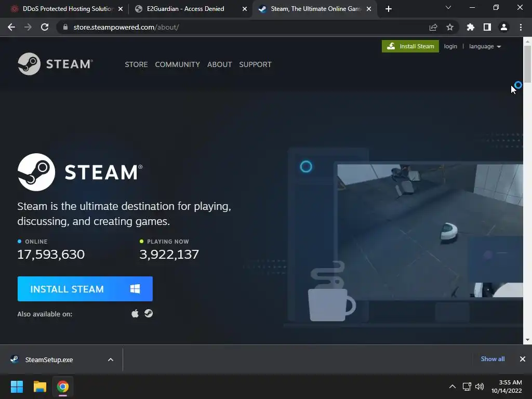Screen dimensions: 532x399
Task: Click the 'Steam is the ultimate destination' tagline
Action: (x=124, y=214)
